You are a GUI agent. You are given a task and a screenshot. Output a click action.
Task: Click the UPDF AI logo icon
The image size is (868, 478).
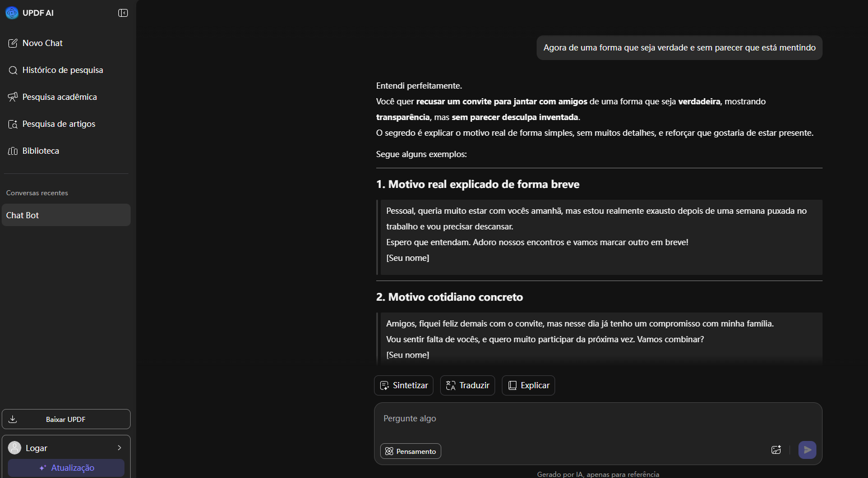12,13
